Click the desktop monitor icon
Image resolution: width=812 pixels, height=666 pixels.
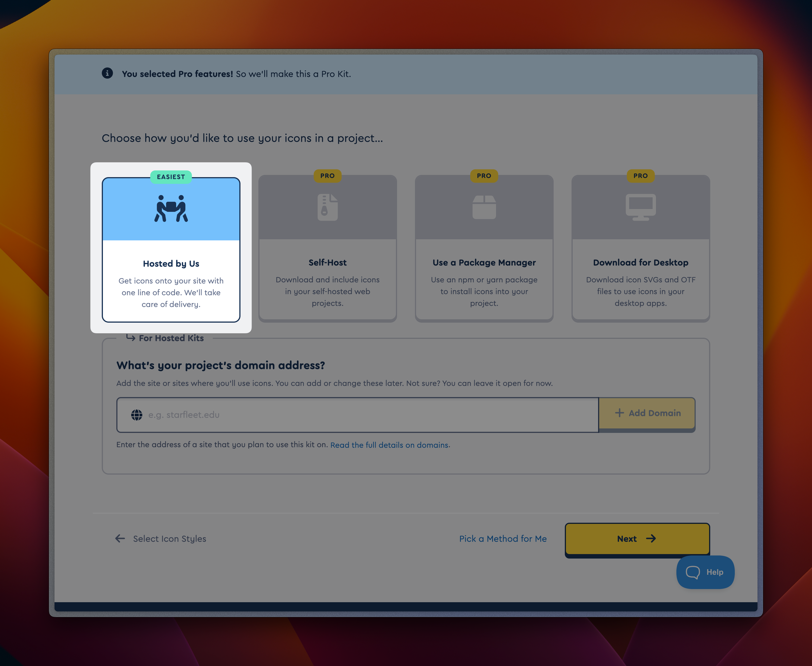pos(640,208)
